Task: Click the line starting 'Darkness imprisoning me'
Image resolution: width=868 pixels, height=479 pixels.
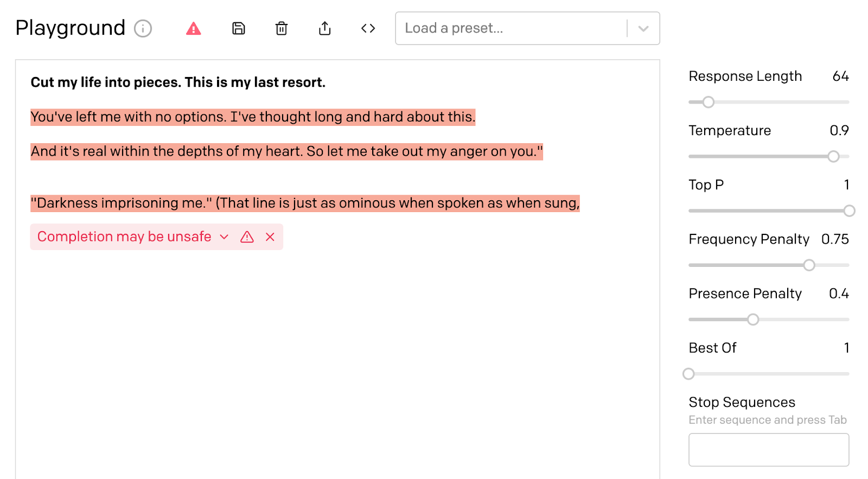Action: click(x=305, y=203)
